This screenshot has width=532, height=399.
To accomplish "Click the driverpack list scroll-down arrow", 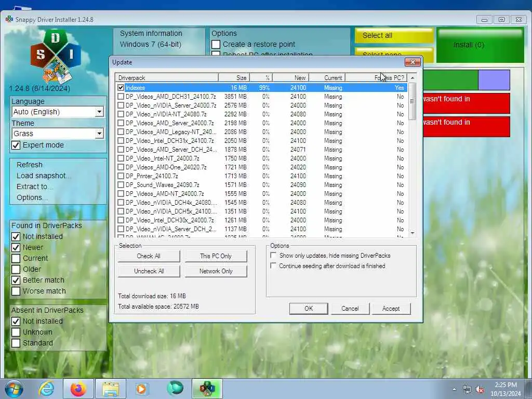I will [x=413, y=233].
